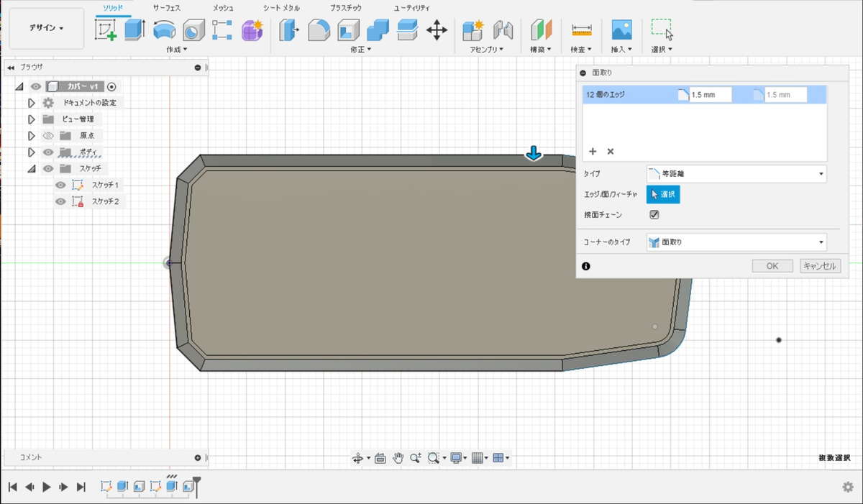Image resolution: width=863 pixels, height=504 pixels.
Task: Select the Fillet tool
Action: pyautogui.click(x=319, y=29)
